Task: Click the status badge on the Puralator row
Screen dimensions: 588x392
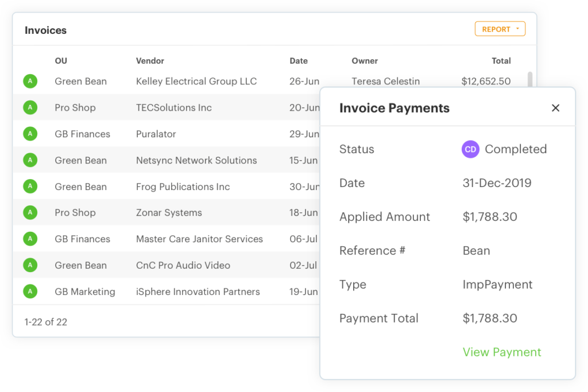Action: coord(30,134)
